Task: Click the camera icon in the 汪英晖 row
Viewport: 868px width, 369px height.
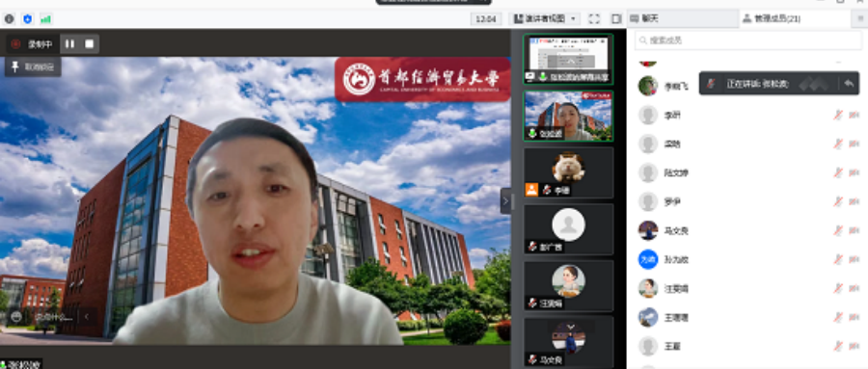Action: pos(854,288)
